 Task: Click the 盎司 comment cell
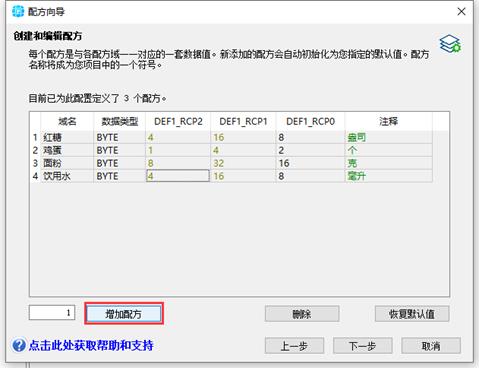389,137
